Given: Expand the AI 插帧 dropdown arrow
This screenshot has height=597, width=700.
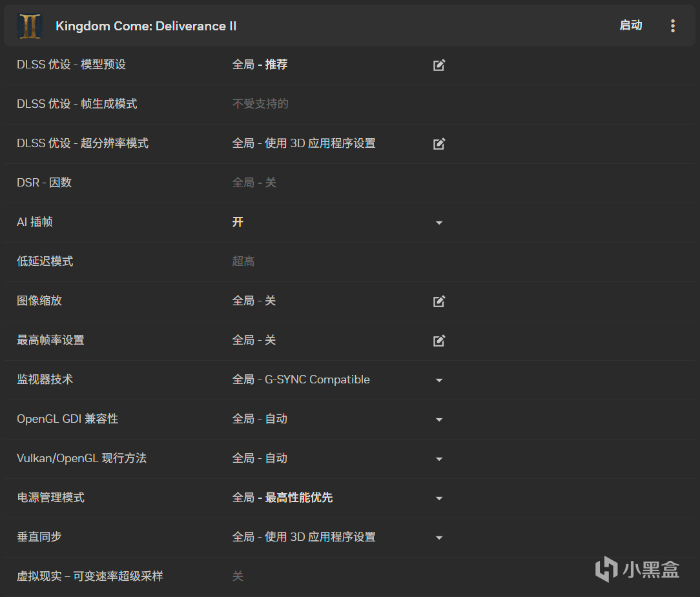Looking at the screenshot, I should (439, 223).
